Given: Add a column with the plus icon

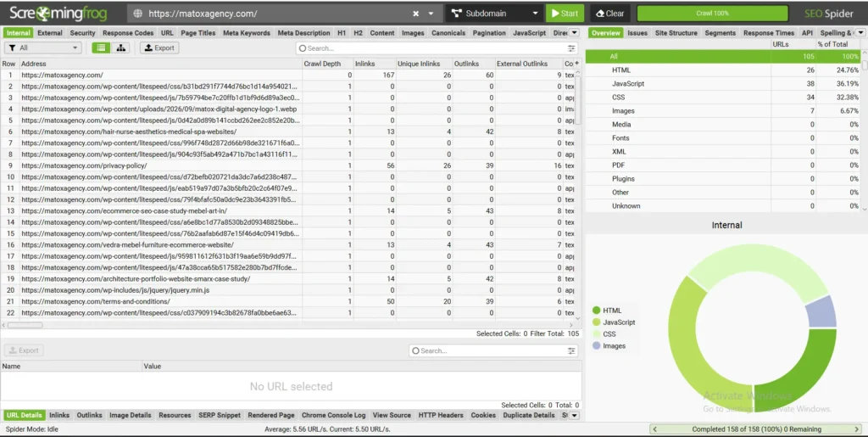Looking at the screenshot, I should 576,63.
